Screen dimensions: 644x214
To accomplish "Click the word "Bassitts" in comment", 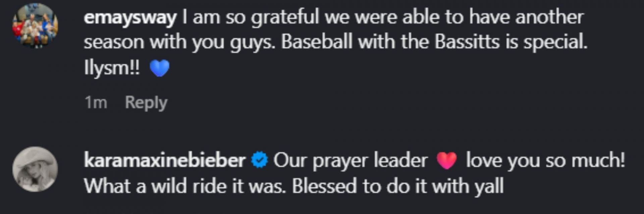I will point(467,42).
